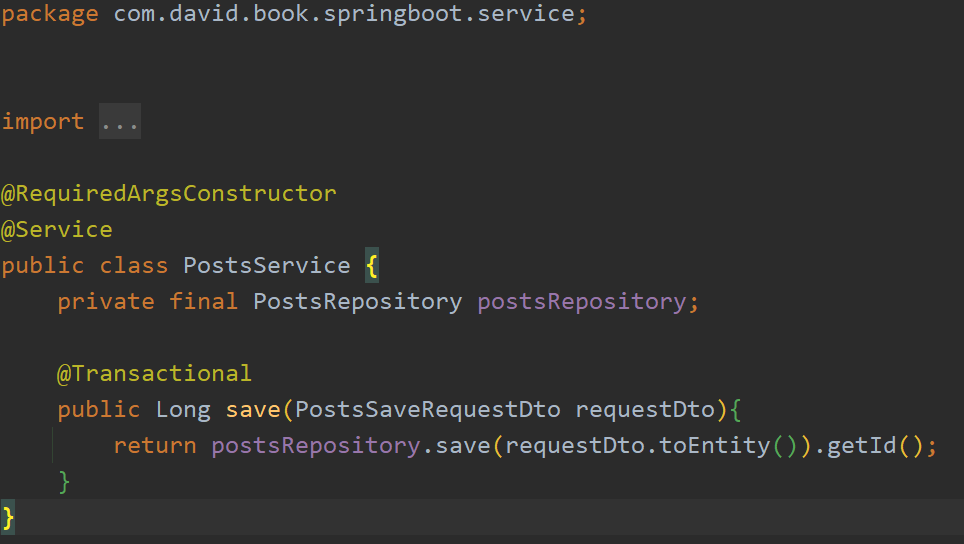
Task: Click the PostsService class name
Action: tap(267, 266)
